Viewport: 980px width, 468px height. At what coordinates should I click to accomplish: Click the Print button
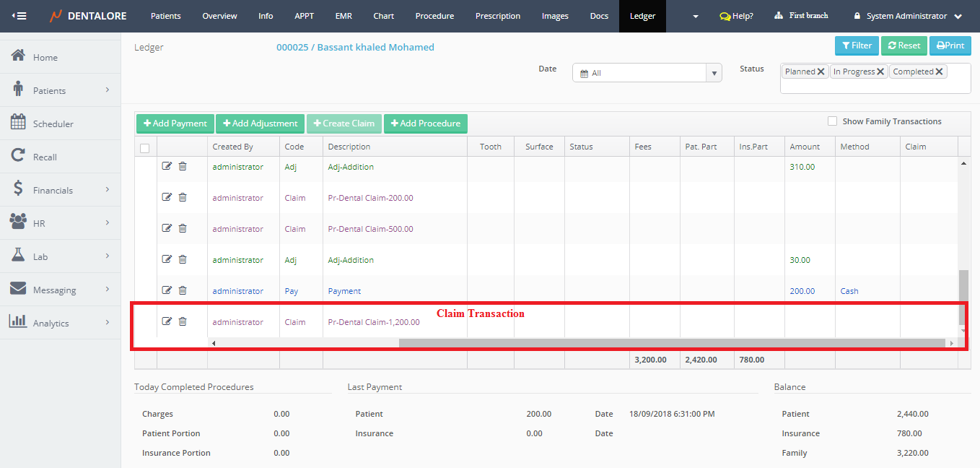(950, 45)
